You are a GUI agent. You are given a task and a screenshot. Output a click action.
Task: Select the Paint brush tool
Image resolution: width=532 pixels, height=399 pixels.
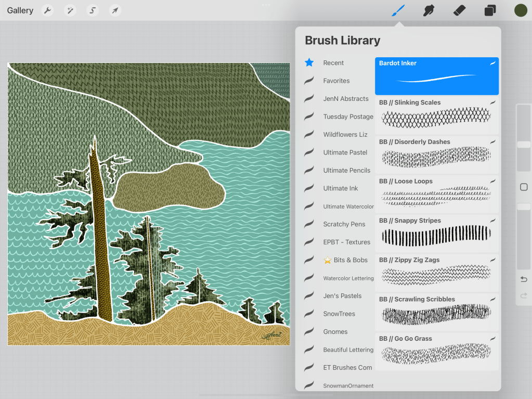398,10
